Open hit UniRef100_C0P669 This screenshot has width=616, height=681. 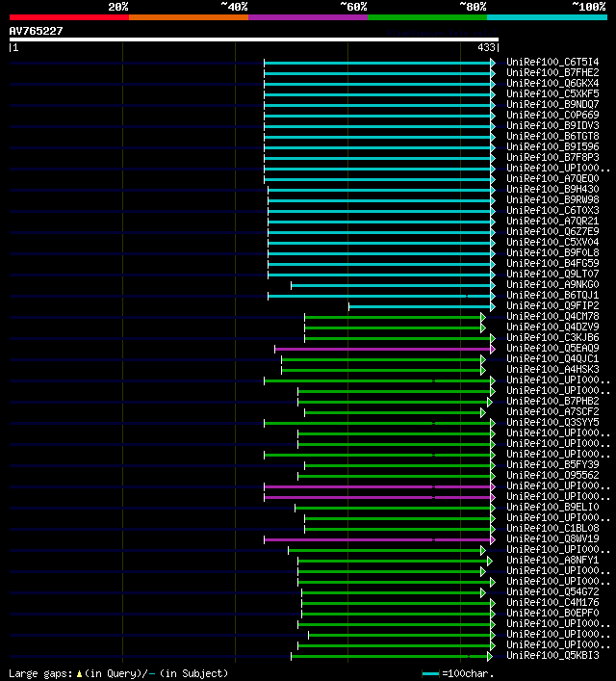click(x=552, y=115)
